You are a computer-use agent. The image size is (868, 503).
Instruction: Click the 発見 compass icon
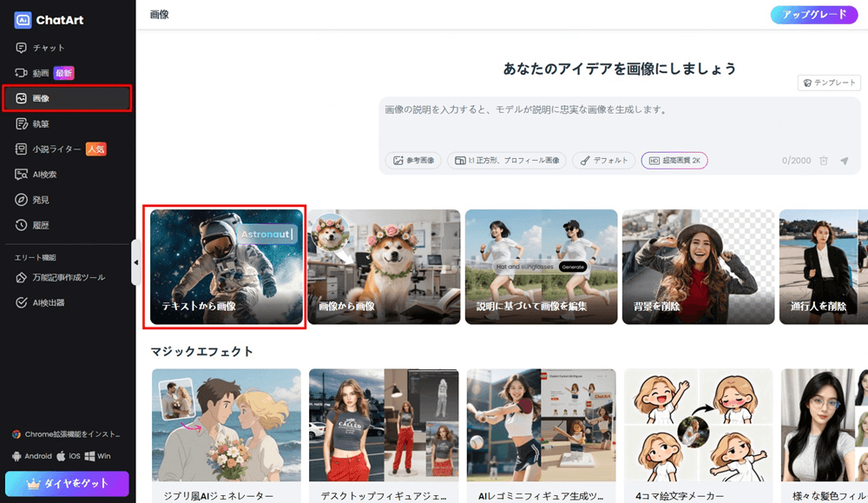click(x=21, y=200)
